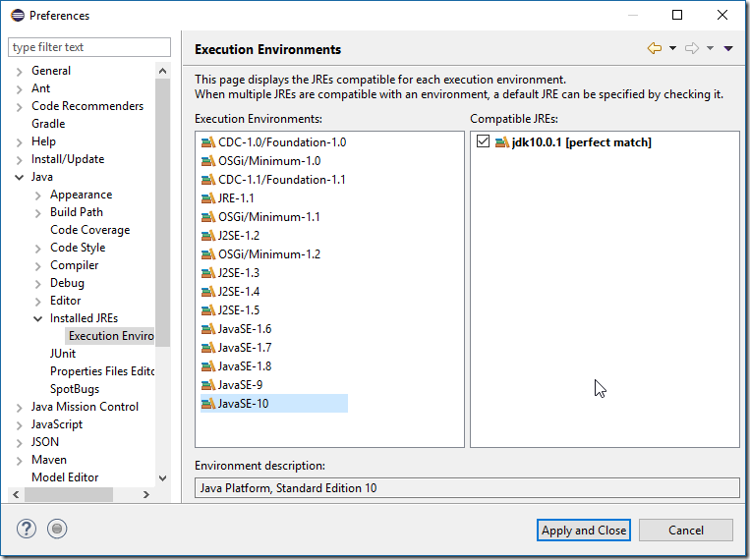Expand the Ant tree node
This screenshot has width=750, height=560.
click(19, 89)
